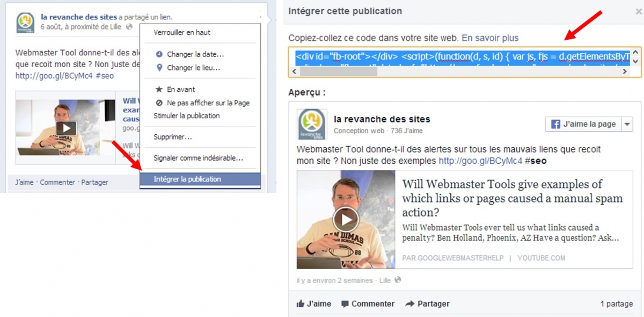Play the video in the preview card
This screenshot has height=317, width=644.
coord(346,219)
